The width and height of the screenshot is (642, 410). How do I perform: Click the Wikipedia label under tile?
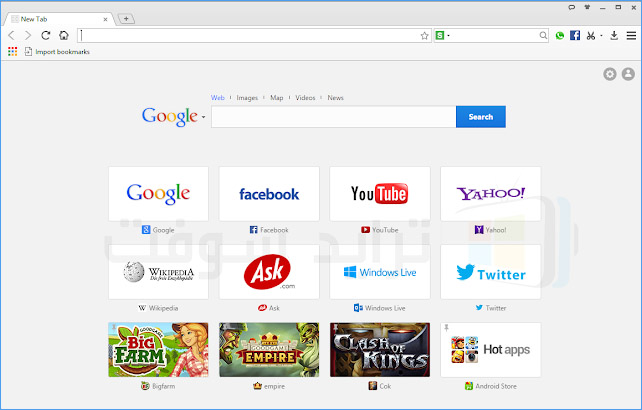(x=163, y=308)
